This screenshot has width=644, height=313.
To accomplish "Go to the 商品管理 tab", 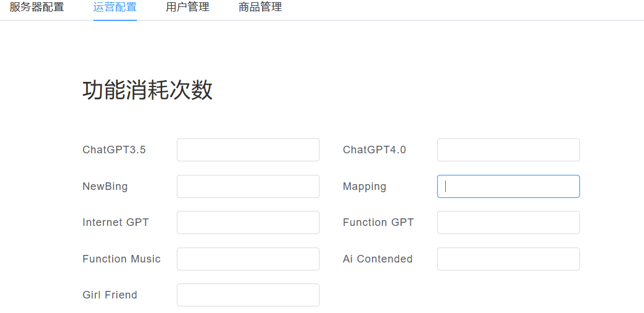I will pyautogui.click(x=260, y=7).
